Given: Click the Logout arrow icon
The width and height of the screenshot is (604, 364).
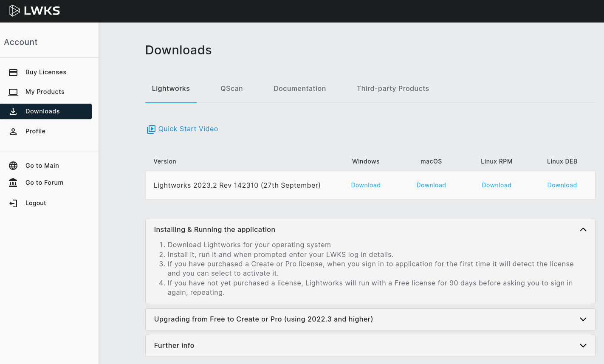Looking at the screenshot, I should (13, 203).
